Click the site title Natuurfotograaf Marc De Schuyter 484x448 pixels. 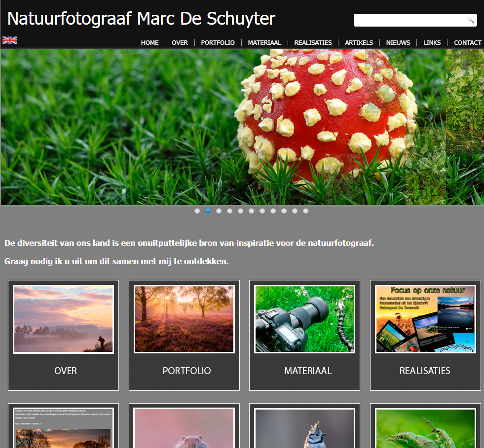[x=141, y=19]
